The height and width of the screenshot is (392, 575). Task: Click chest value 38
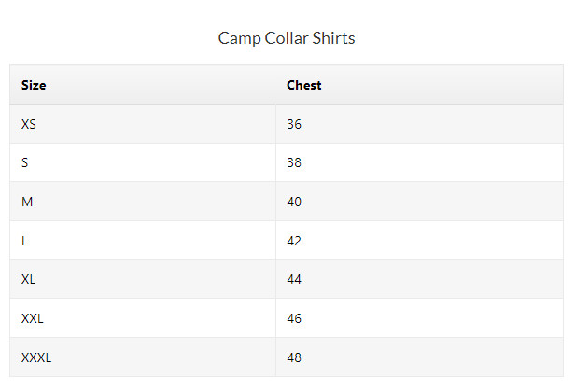pyautogui.click(x=294, y=162)
